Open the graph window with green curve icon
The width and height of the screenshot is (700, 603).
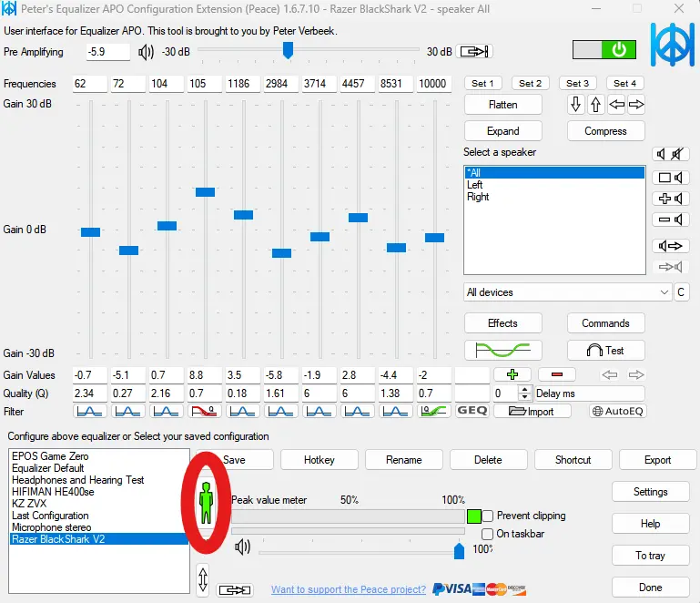click(x=502, y=350)
